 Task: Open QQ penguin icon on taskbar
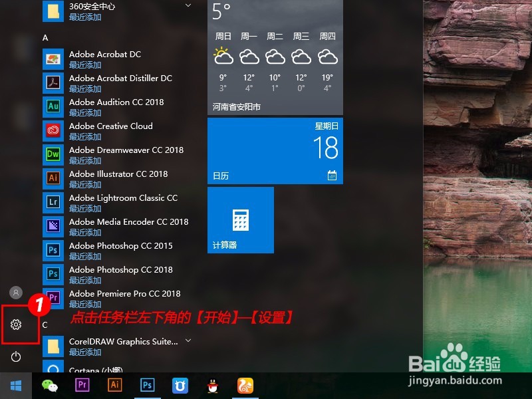(213, 386)
